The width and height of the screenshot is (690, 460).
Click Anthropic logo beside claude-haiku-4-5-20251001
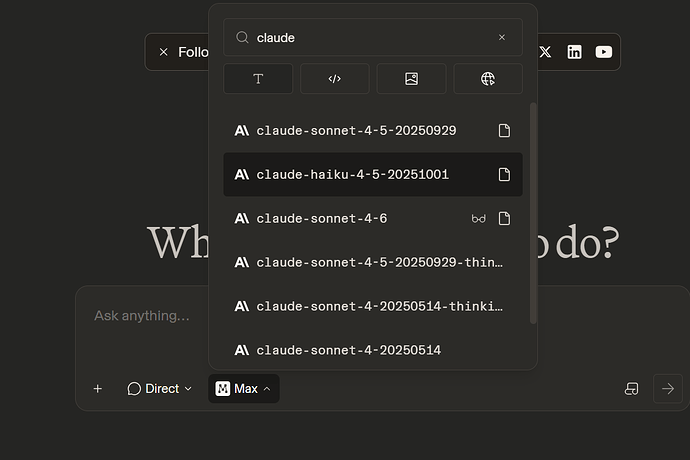click(242, 175)
